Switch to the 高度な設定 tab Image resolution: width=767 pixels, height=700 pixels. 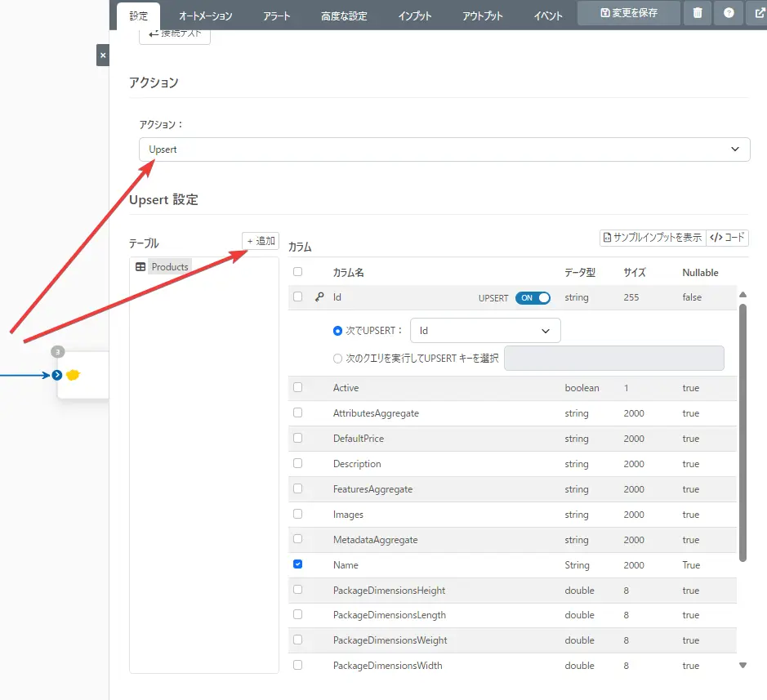(x=344, y=16)
